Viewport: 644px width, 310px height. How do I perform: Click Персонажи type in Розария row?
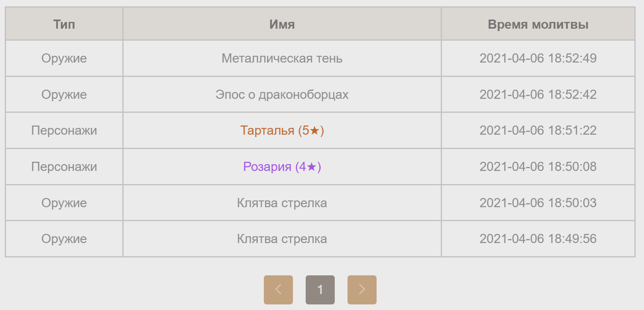(64, 167)
